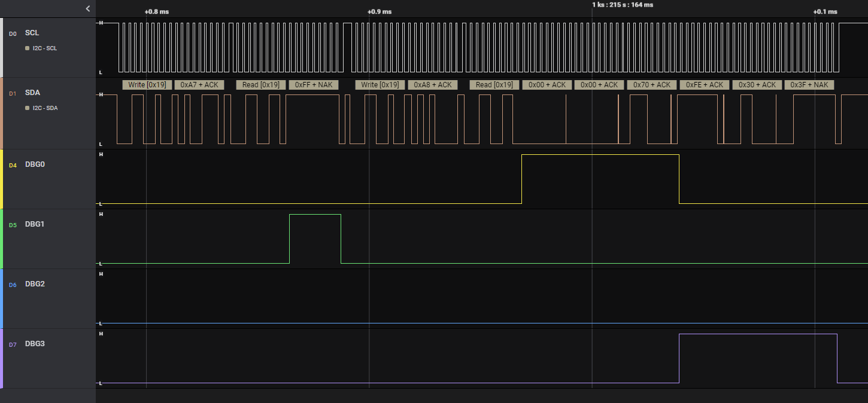Click the I2C - SDA analyzer tag

click(x=41, y=108)
